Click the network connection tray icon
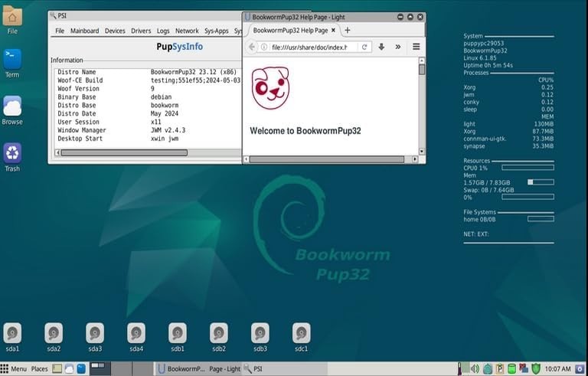This screenshot has width=588, height=376. [524, 369]
